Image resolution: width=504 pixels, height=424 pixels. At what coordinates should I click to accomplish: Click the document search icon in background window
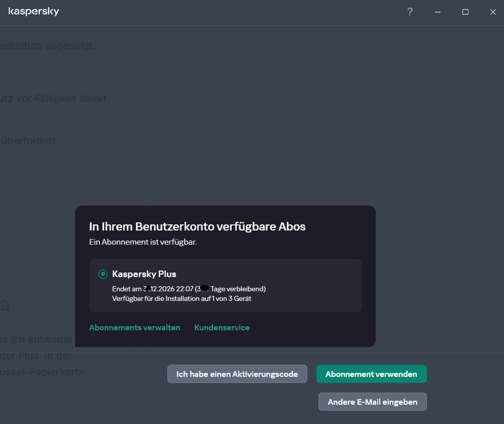[5, 306]
